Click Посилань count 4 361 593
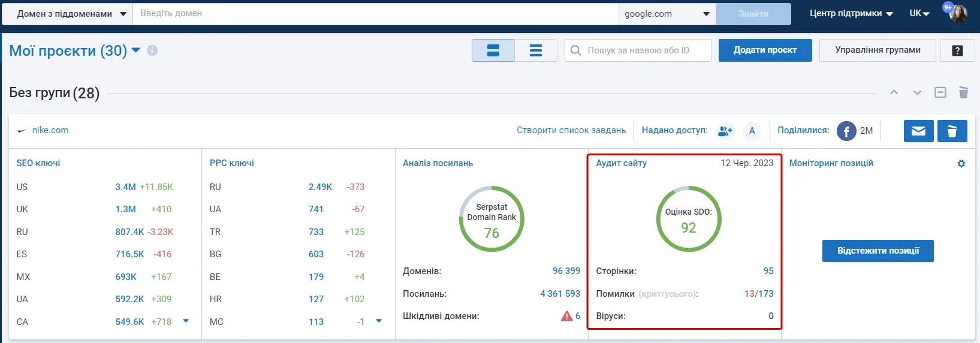 point(560,294)
